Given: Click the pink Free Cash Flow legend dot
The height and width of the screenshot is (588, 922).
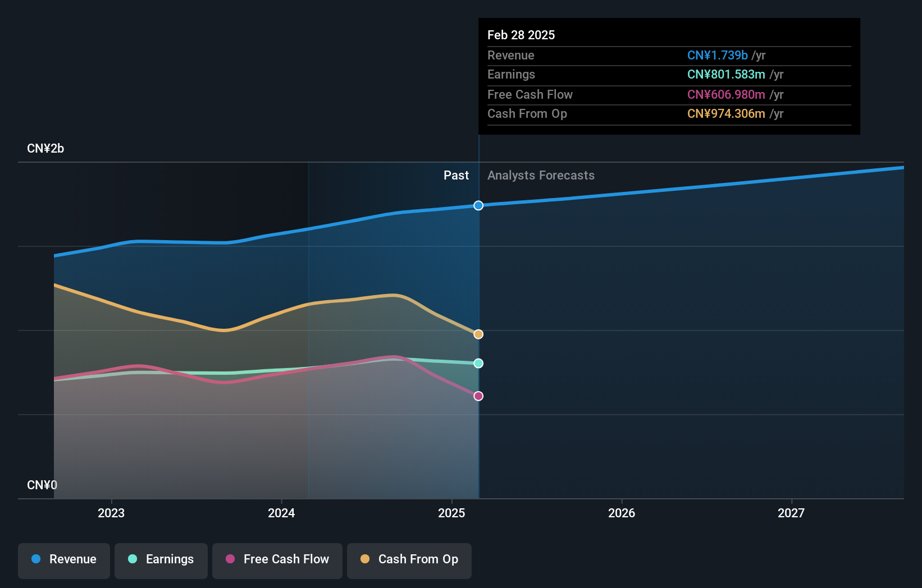Looking at the screenshot, I should pos(230,559).
